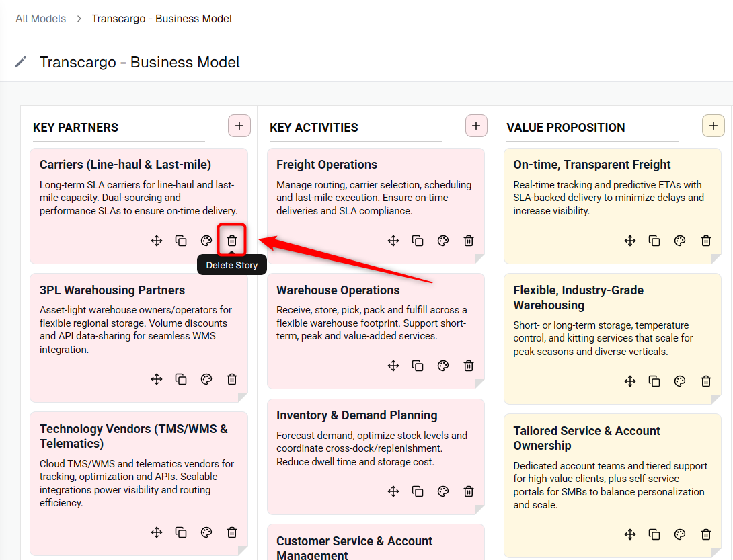
Task: Click the Carriers description starting 'Long-term SLA carriers'
Action: (x=139, y=198)
